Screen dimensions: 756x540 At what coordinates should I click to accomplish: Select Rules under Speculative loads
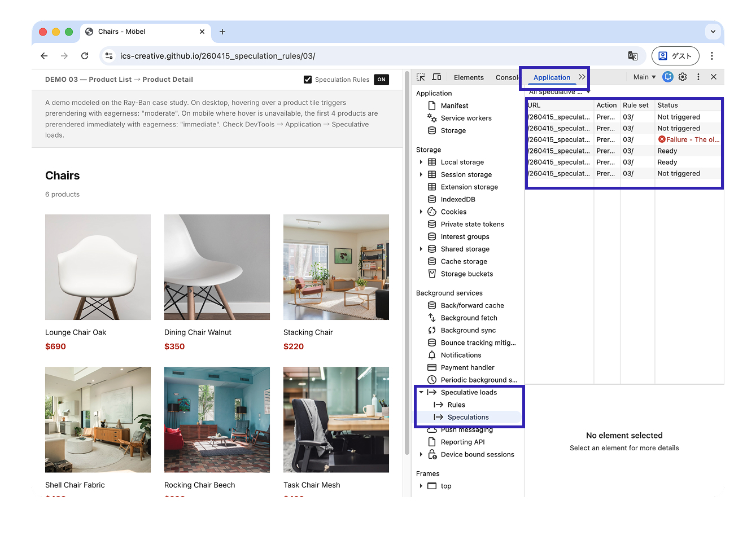tap(456, 405)
